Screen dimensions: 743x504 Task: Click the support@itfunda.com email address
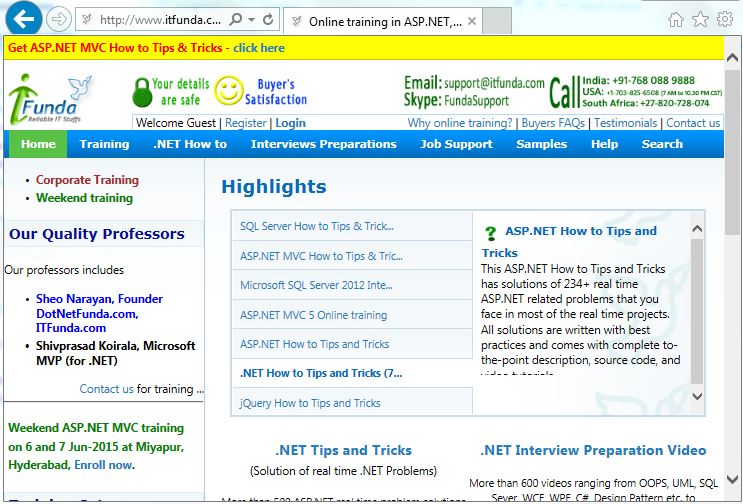coord(494,83)
